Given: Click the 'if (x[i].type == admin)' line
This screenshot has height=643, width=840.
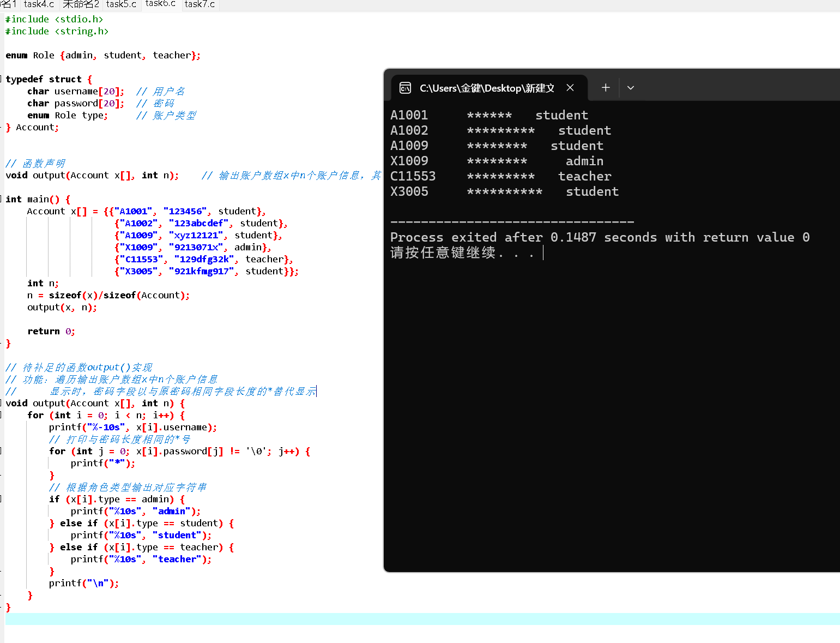Looking at the screenshot, I should tap(117, 499).
